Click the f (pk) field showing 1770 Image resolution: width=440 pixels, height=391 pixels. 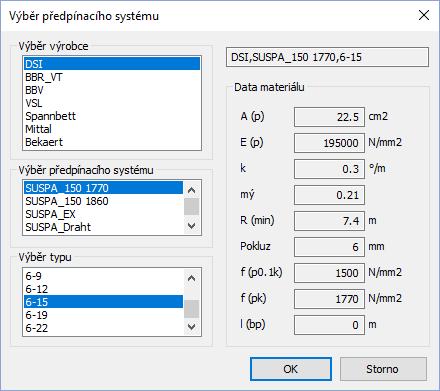pos(329,299)
